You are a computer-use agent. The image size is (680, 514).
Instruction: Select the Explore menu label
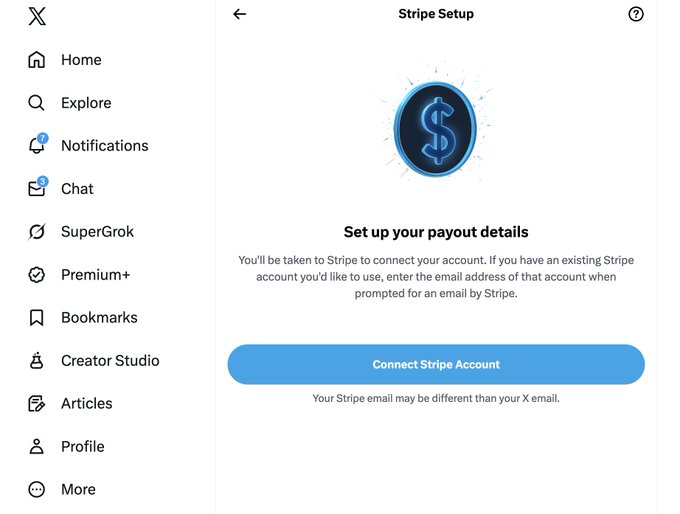click(x=86, y=103)
